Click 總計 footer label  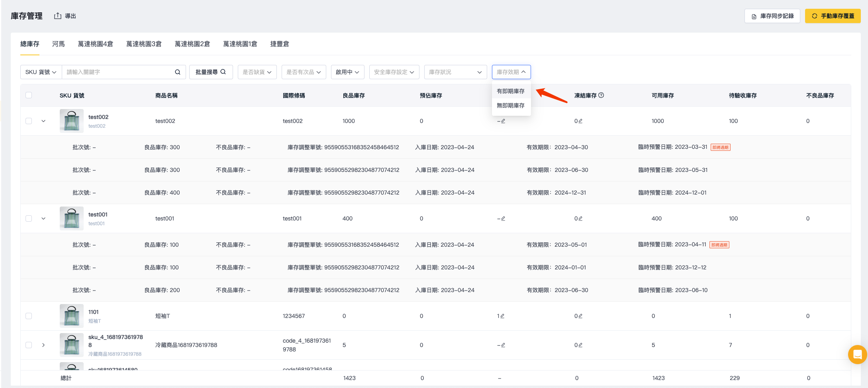(66, 378)
